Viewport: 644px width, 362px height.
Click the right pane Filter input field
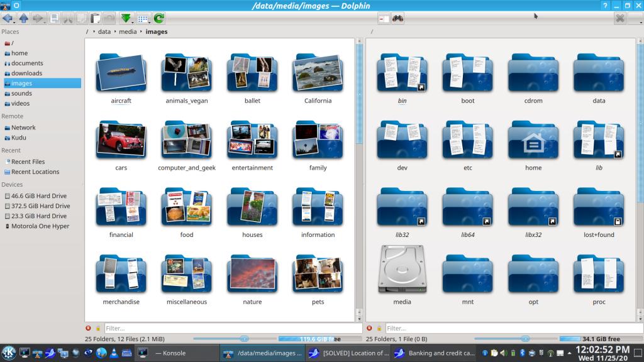coord(513,328)
